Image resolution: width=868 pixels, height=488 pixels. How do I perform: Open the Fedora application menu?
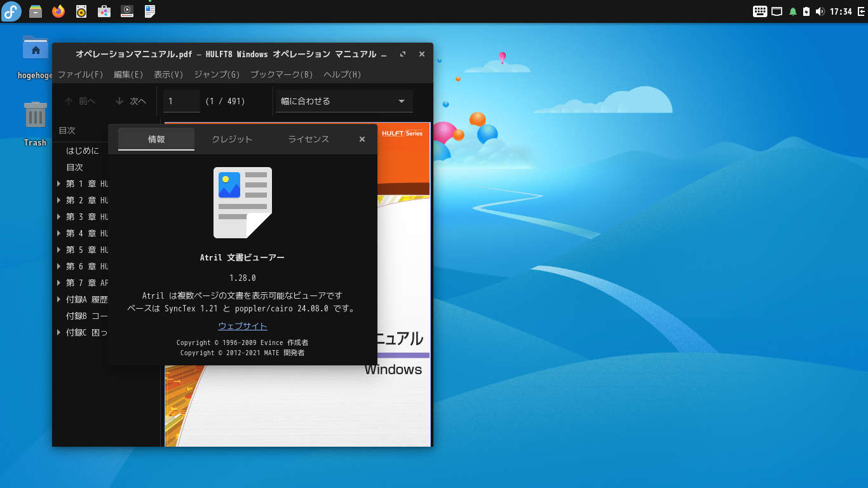click(11, 11)
